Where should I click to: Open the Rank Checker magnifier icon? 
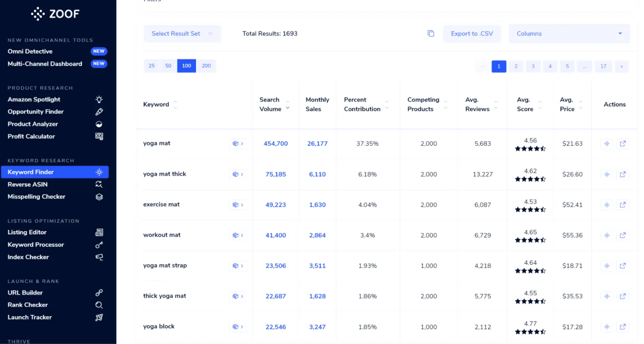[x=99, y=305]
